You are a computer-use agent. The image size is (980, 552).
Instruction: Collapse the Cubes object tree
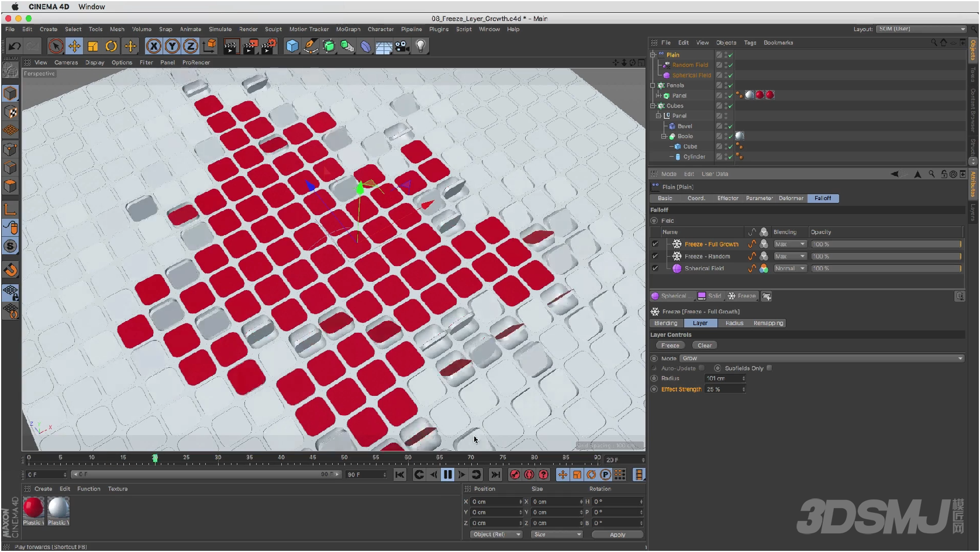653,106
